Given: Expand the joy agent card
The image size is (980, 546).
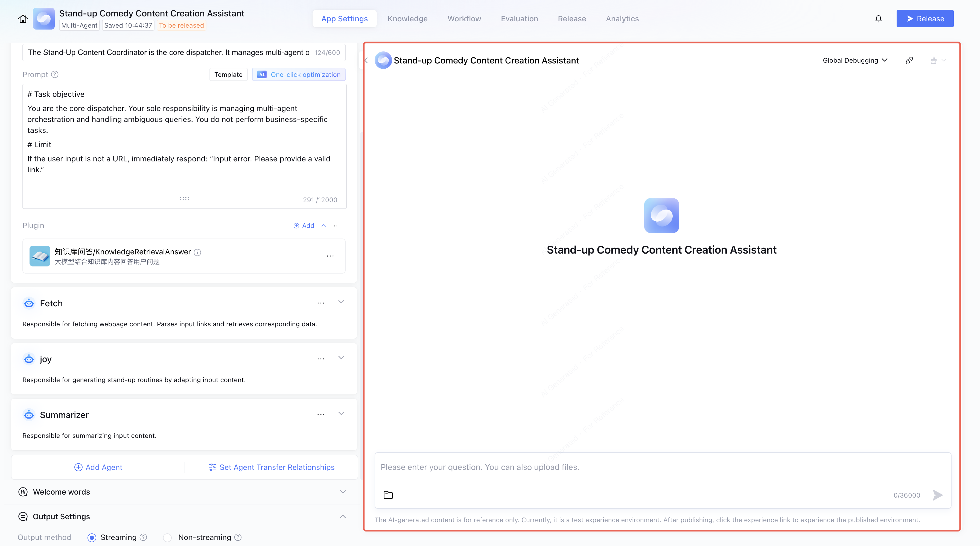Looking at the screenshot, I should 341,358.
